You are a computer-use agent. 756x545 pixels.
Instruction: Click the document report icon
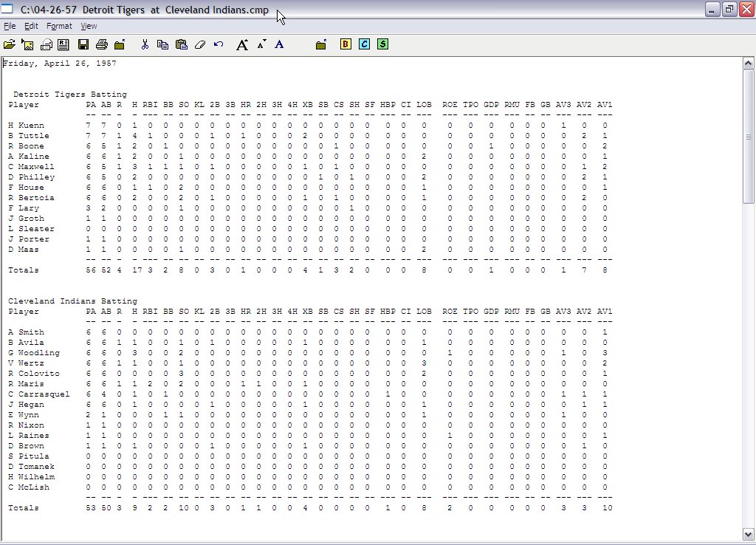(63, 45)
